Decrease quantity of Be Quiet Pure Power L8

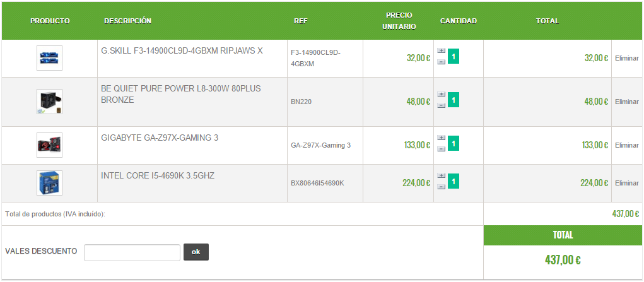(441, 105)
